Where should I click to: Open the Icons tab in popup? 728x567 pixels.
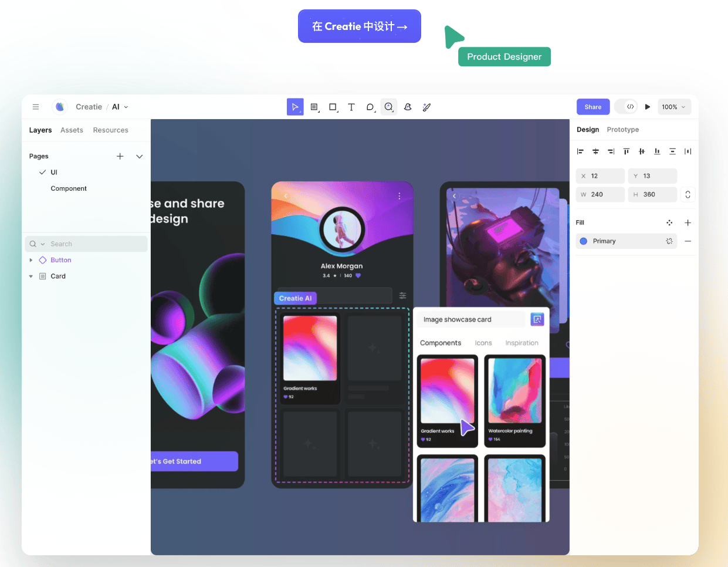(x=483, y=343)
